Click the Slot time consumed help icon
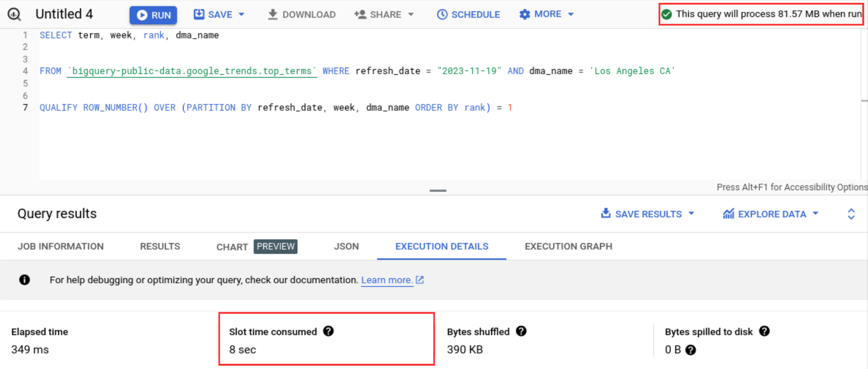The width and height of the screenshot is (868, 369). pyautogui.click(x=329, y=331)
